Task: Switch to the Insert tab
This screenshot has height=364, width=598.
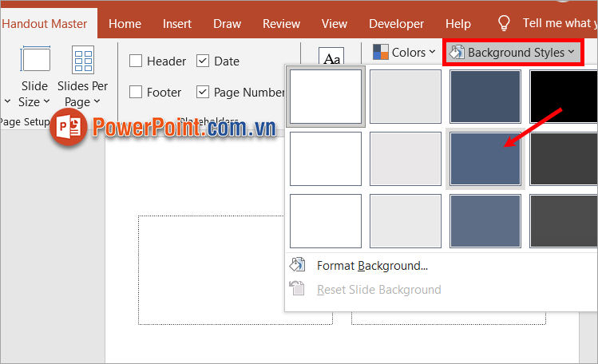Action: 176,24
